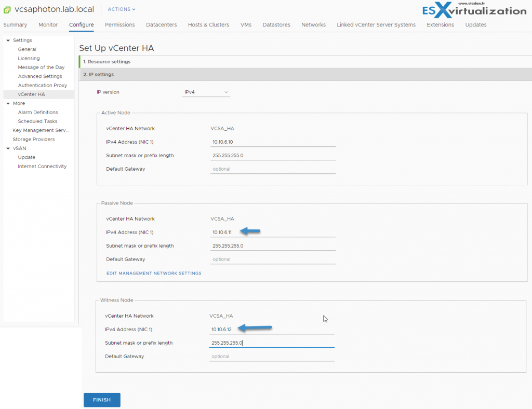Click Witness Node subnet mask field

(272, 343)
